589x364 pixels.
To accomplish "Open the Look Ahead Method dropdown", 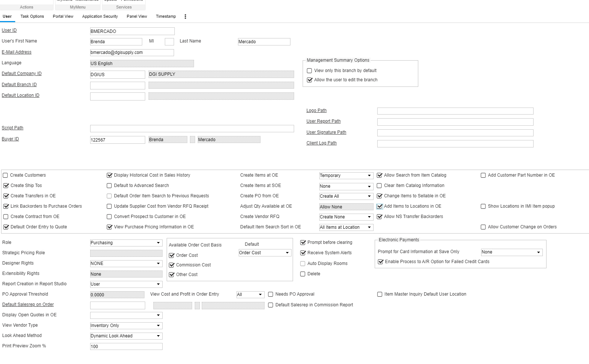I will coord(126,336).
